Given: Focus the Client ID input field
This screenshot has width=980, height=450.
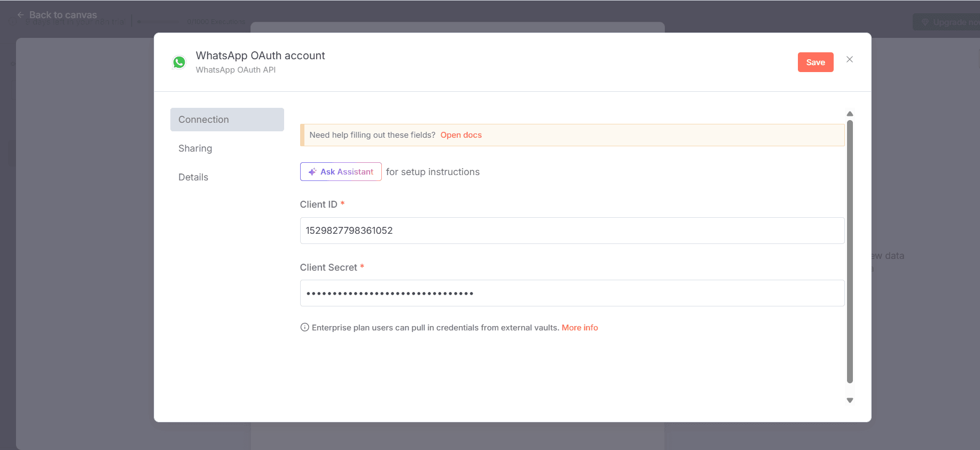Looking at the screenshot, I should coord(571,231).
